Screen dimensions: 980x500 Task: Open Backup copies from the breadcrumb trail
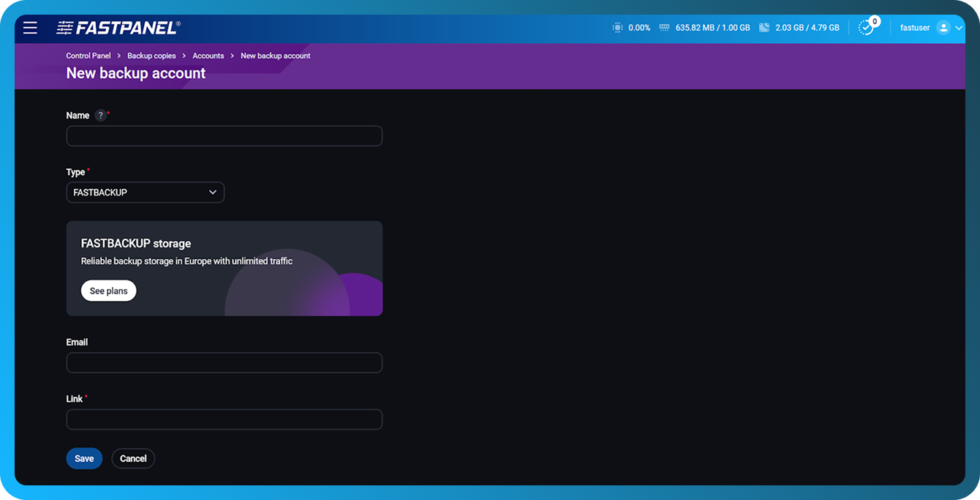coord(151,55)
